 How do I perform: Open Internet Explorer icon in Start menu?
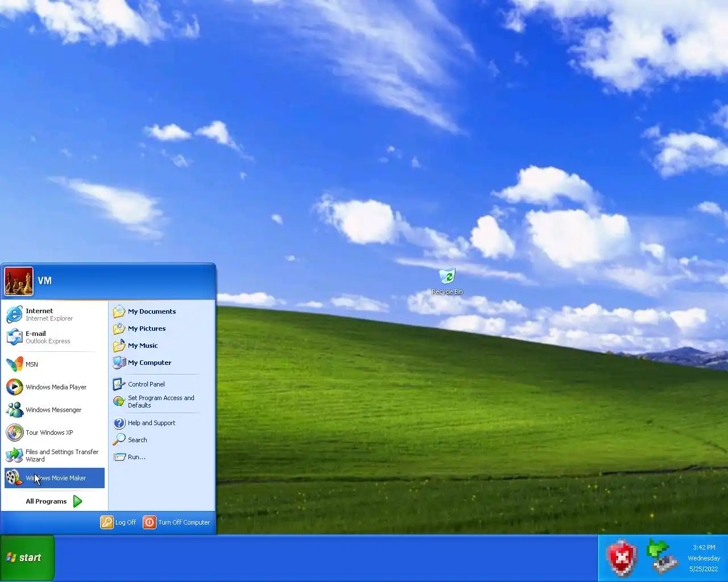[14, 314]
